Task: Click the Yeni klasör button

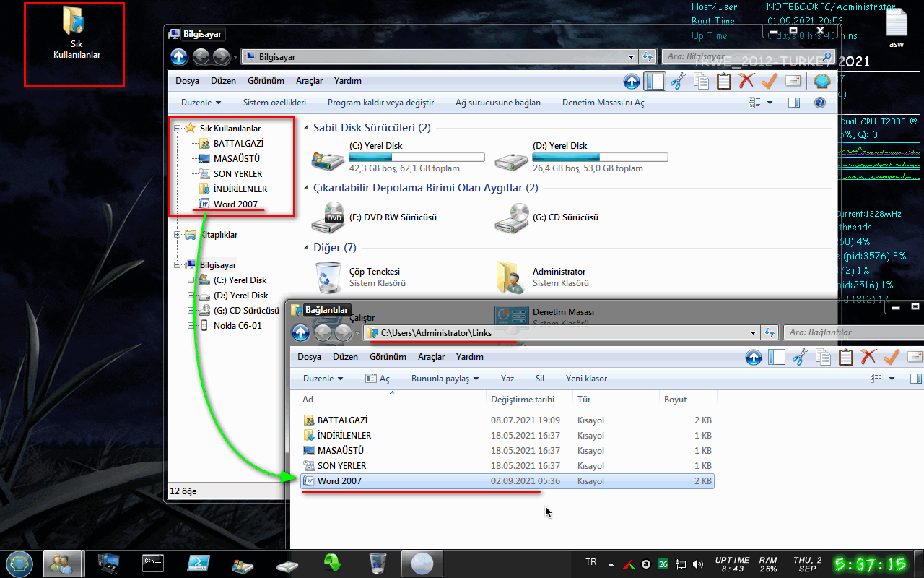Action: (x=586, y=379)
